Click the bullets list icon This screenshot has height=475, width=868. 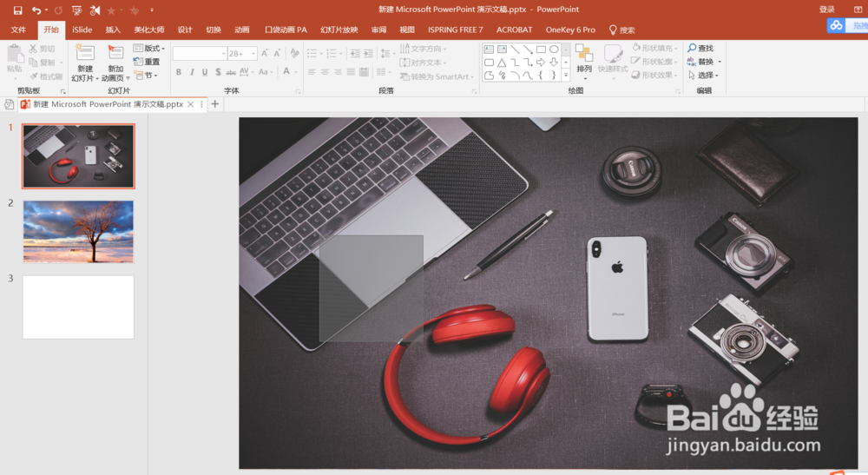pyautogui.click(x=314, y=54)
